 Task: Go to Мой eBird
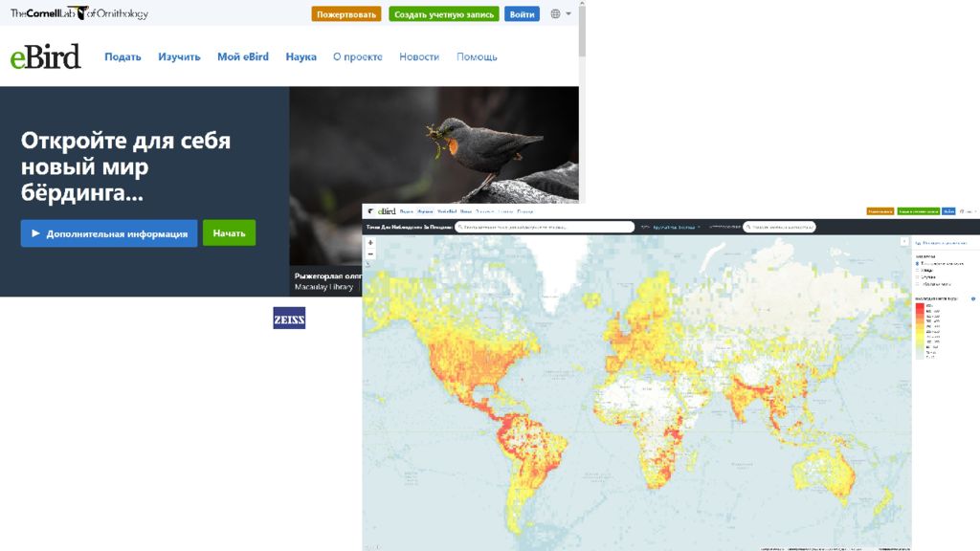[243, 56]
